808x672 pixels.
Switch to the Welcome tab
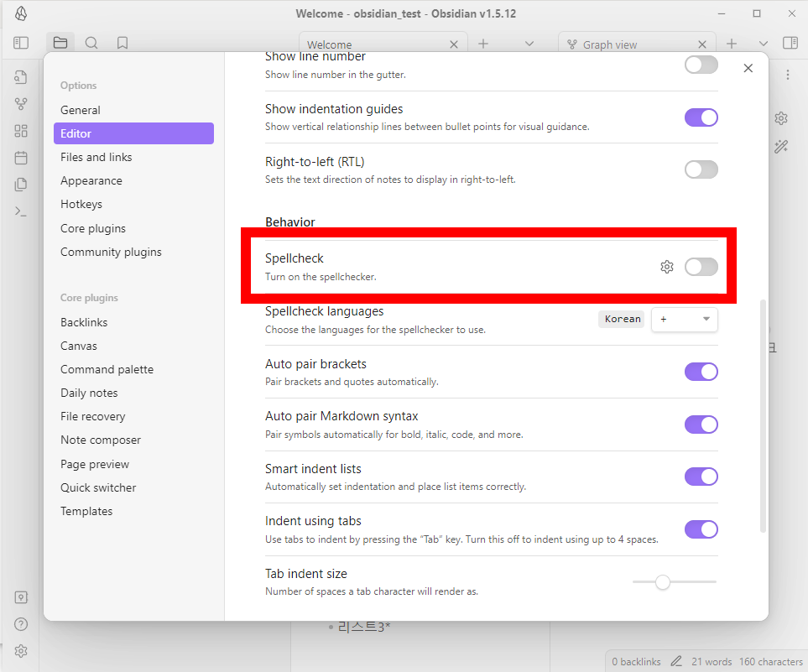(383, 44)
